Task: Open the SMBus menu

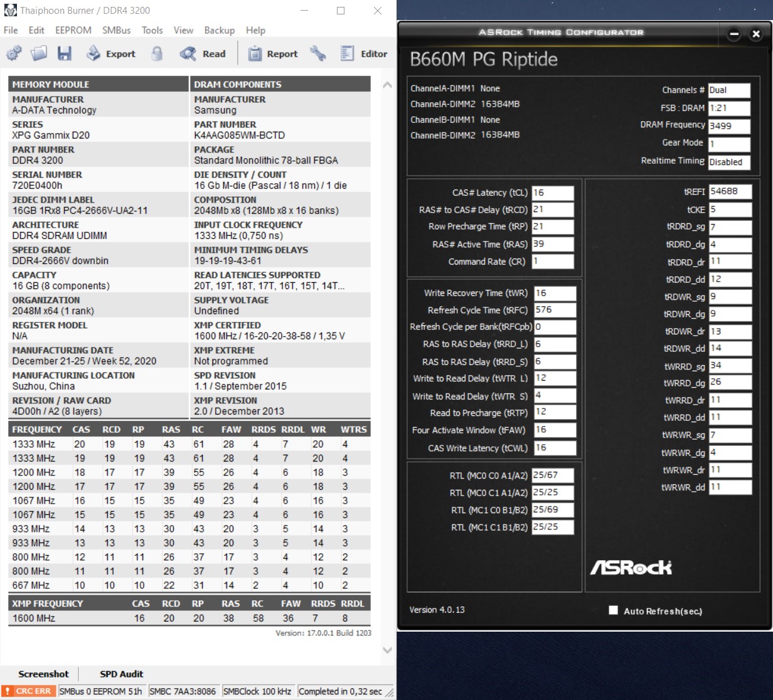Action: click(117, 30)
